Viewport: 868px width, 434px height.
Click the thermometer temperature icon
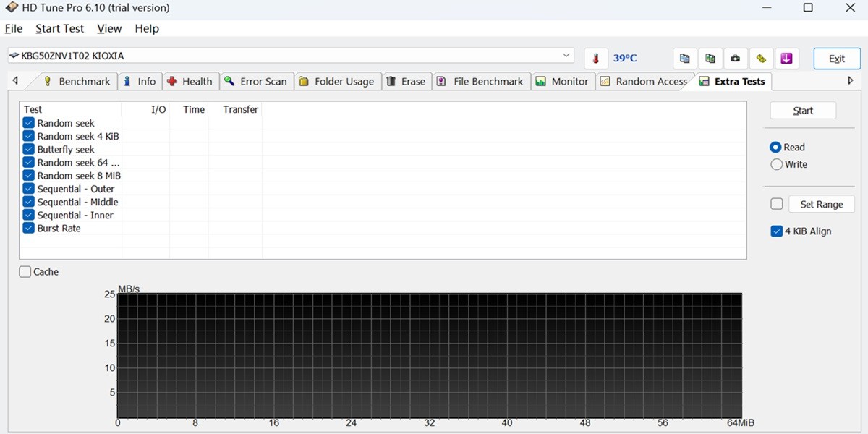[x=596, y=59]
